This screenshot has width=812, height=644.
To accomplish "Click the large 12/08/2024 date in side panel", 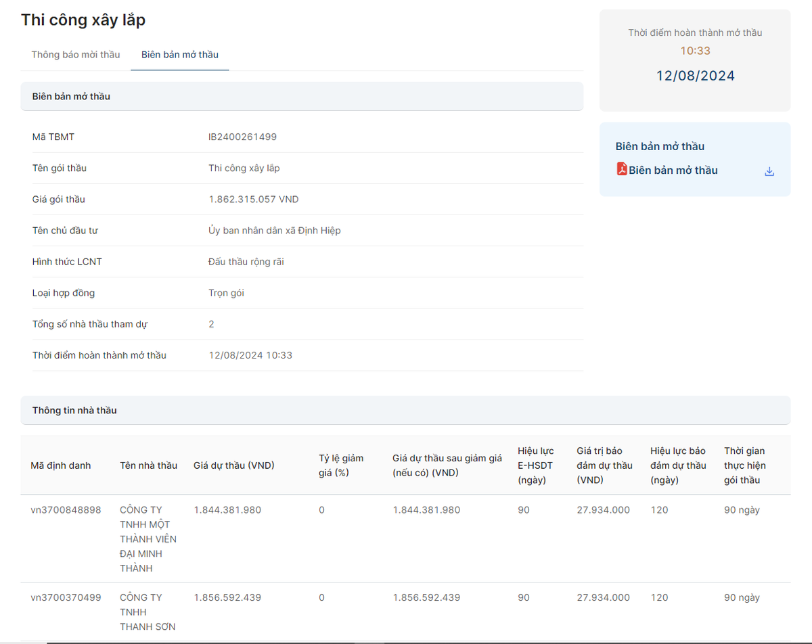I will coord(695,76).
